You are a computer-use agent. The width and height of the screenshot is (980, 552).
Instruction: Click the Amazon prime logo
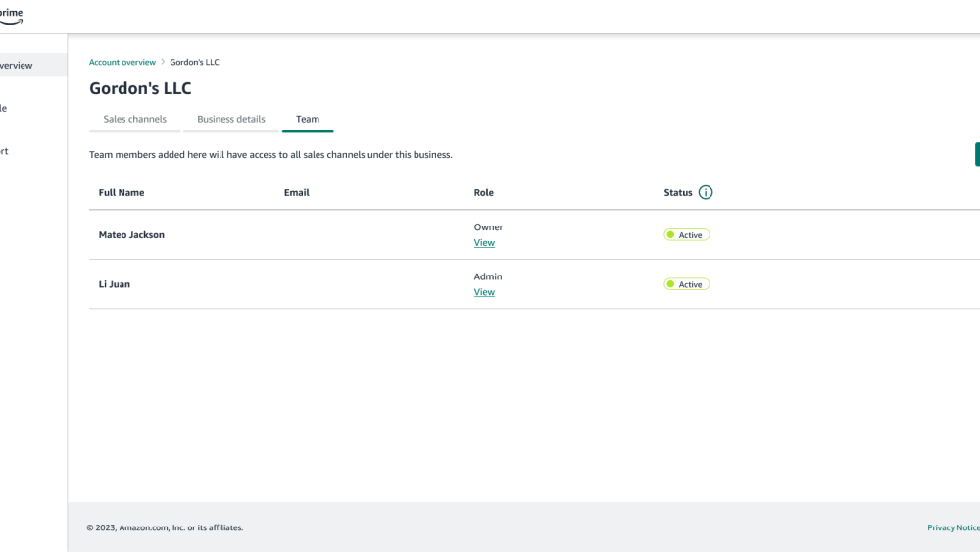pyautogui.click(x=11, y=16)
